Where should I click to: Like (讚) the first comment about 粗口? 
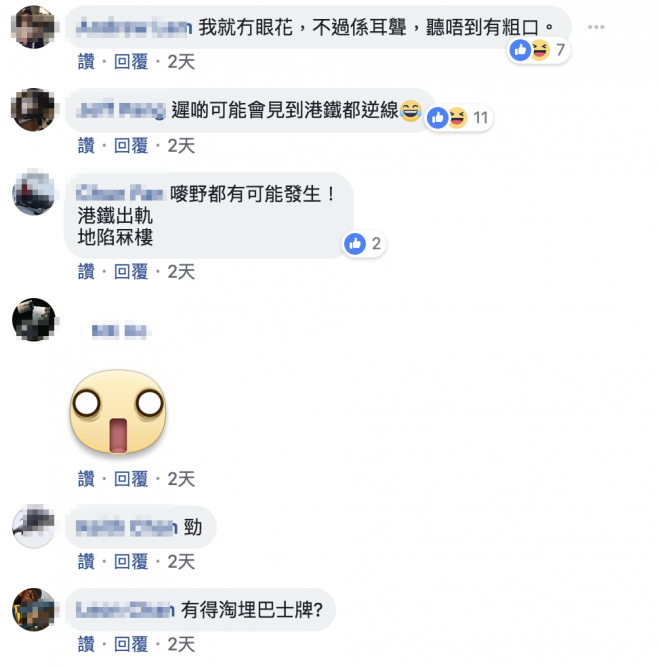pos(86,62)
